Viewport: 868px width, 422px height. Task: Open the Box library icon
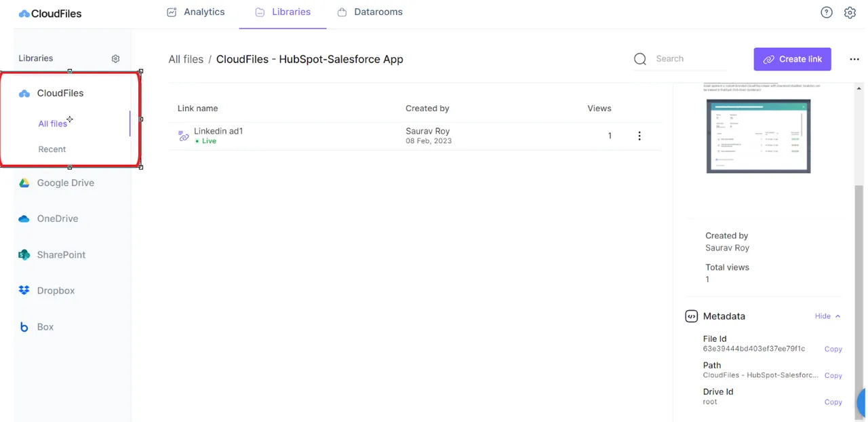click(x=24, y=326)
